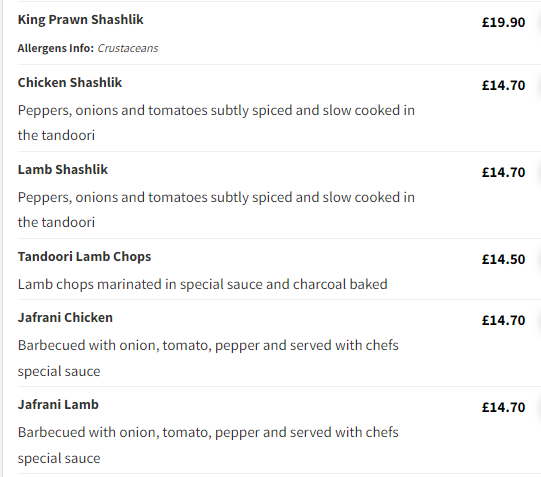Choose the Lamb Shashlik menu item
541x477 pixels.
(x=63, y=170)
